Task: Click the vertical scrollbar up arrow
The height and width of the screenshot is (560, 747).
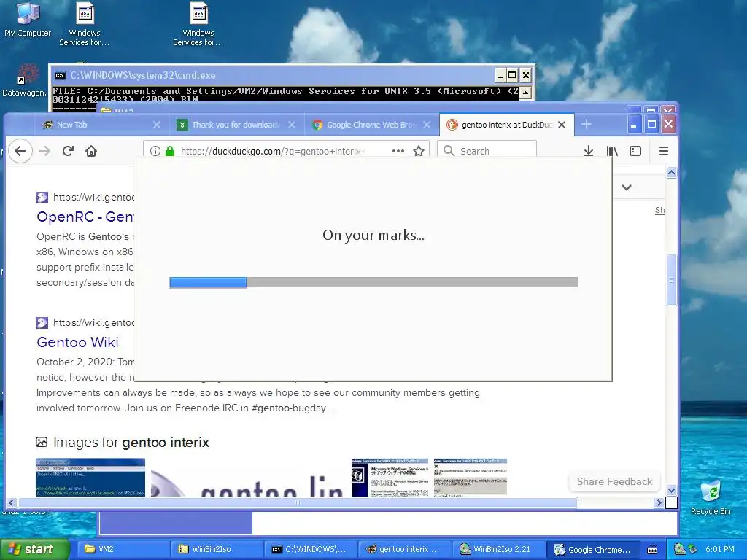Action: pyautogui.click(x=671, y=173)
